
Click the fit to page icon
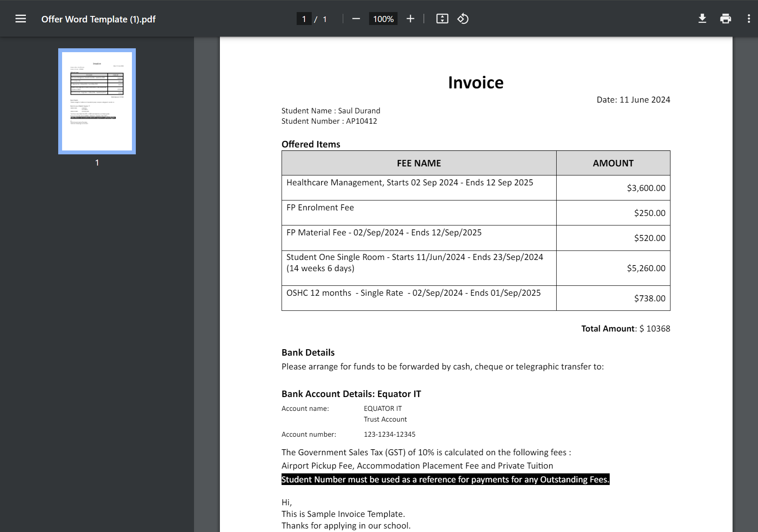coord(442,19)
